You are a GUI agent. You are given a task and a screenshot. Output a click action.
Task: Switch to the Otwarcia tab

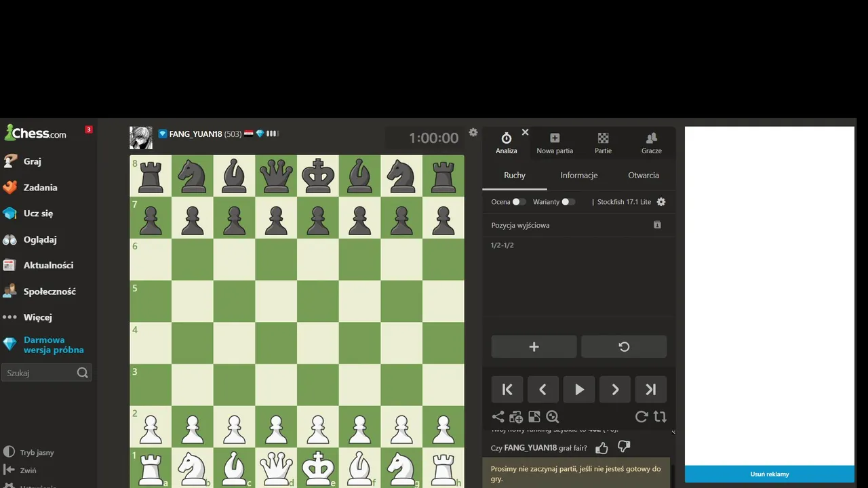tap(644, 176)
